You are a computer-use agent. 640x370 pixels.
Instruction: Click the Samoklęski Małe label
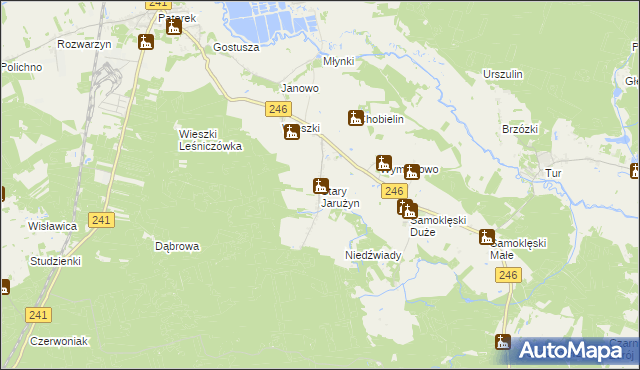pos(518,249)
